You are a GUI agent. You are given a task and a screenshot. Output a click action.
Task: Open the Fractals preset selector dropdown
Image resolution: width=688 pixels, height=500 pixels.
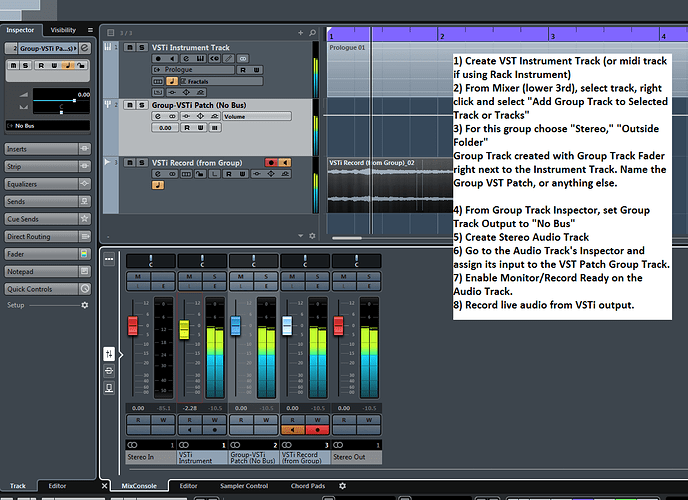point(221,81)
